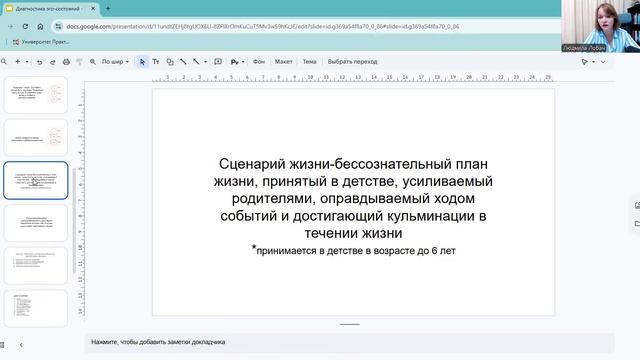
Task: Expand the line type dropdown arrow
Action: click(x=205, y=62)
